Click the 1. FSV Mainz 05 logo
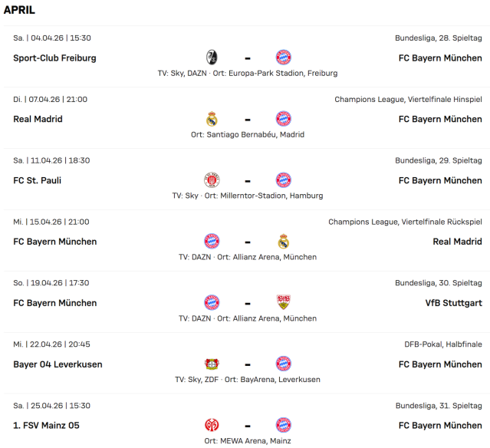This screenshot has height=448, width=490. point(212,425)
